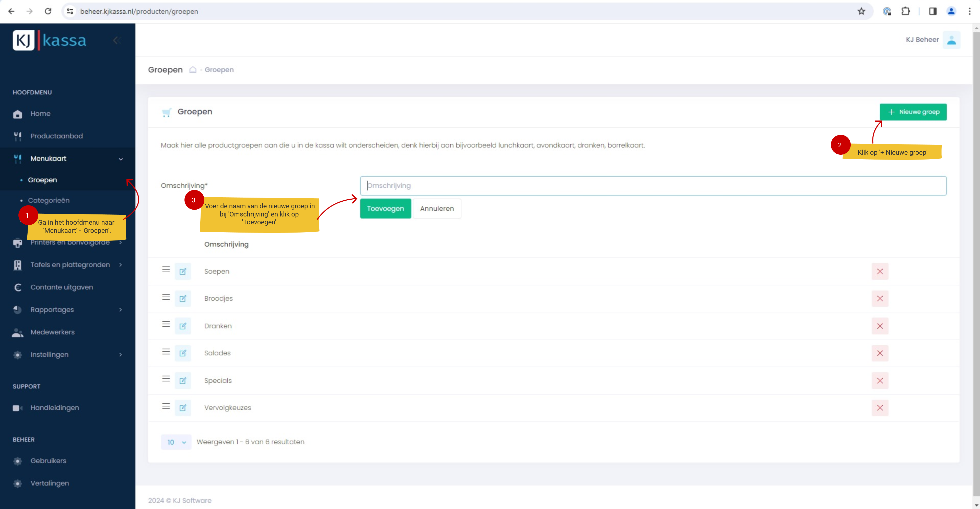The height and width of the screenshot is (509, 980).
Task: Open the KJ Beheer user avatar
Action: 951,40
